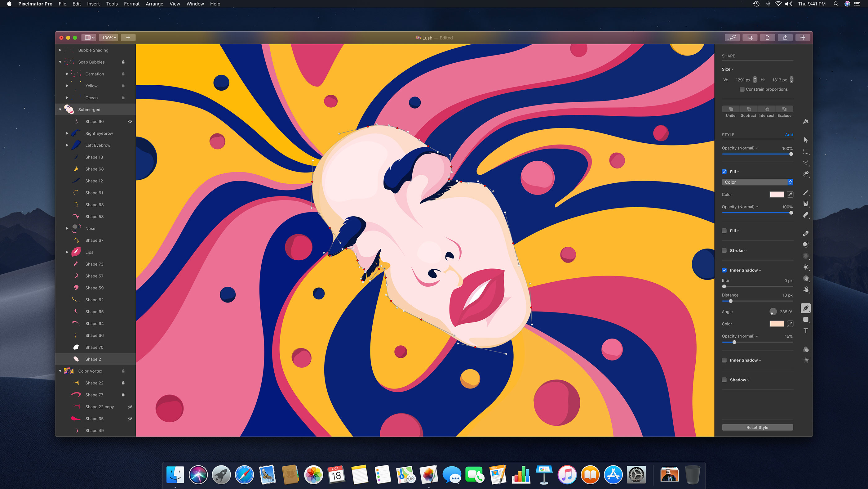This screenshot has height=489, width=868.
Task: Click the Exclude shapes boolean icon
Action: 785,109
